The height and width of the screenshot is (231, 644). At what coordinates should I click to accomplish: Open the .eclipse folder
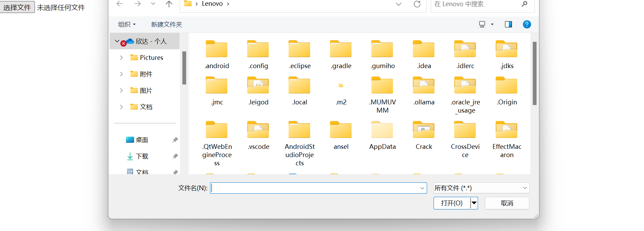click(299, 55)
